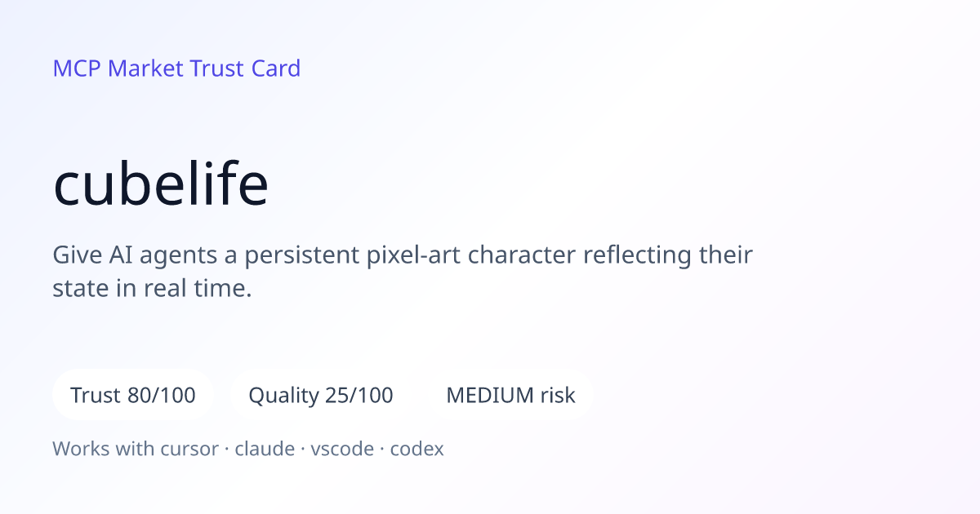Select the cubelife title text
Viewport: 980px width, 514px height.
click(x=161, y=184)
